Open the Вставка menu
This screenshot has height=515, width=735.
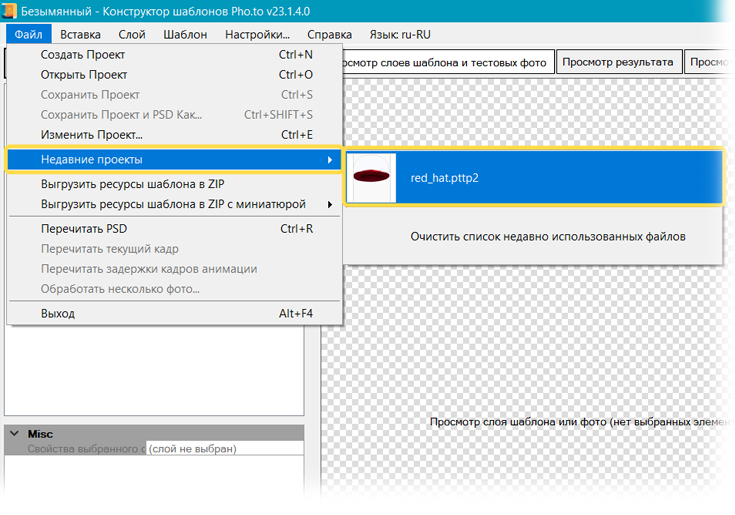tap(80, 34)
